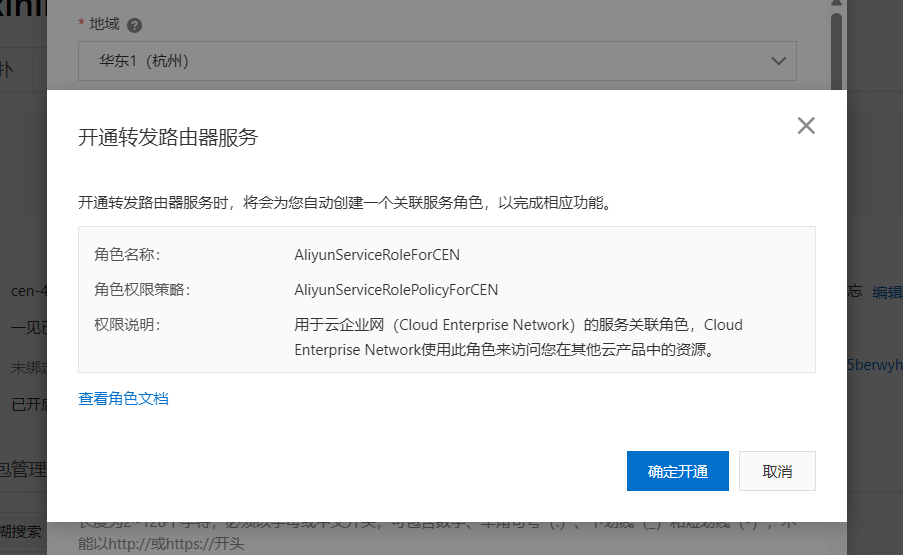Image resolution: width=903 pixels, height=555 pixels.
Task: Click the help icon next to 地域
Action: pyautogui.click(x=134, y=25)
